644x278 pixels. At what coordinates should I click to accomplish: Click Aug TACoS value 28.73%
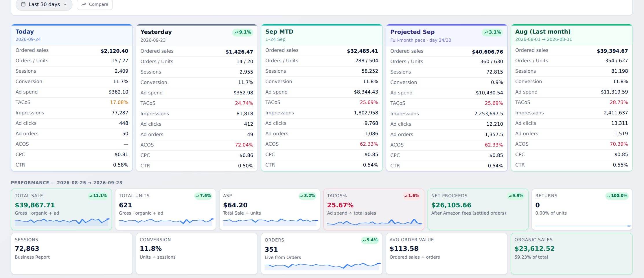[x=619, y=102]
